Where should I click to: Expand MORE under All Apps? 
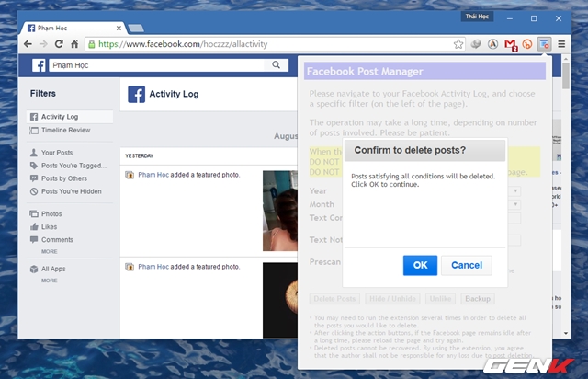[x=49, y=281]
